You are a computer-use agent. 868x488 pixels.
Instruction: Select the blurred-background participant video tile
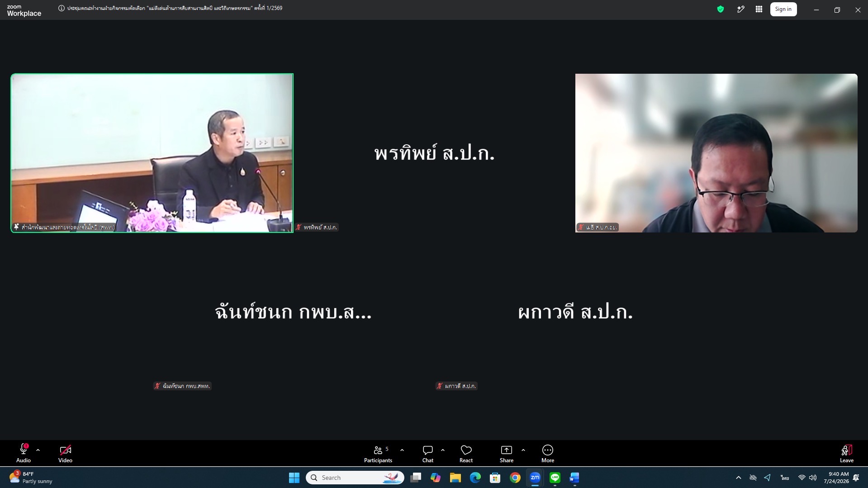point(716,153)
